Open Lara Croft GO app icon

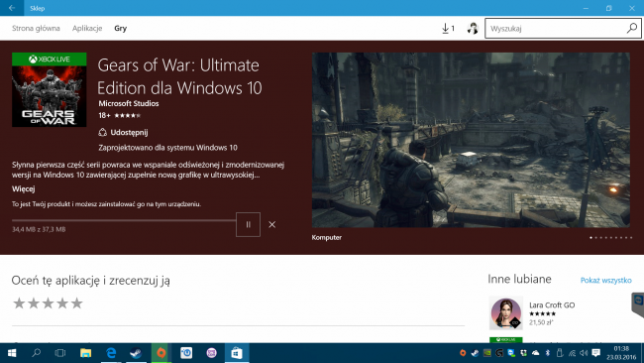[506, 312]
